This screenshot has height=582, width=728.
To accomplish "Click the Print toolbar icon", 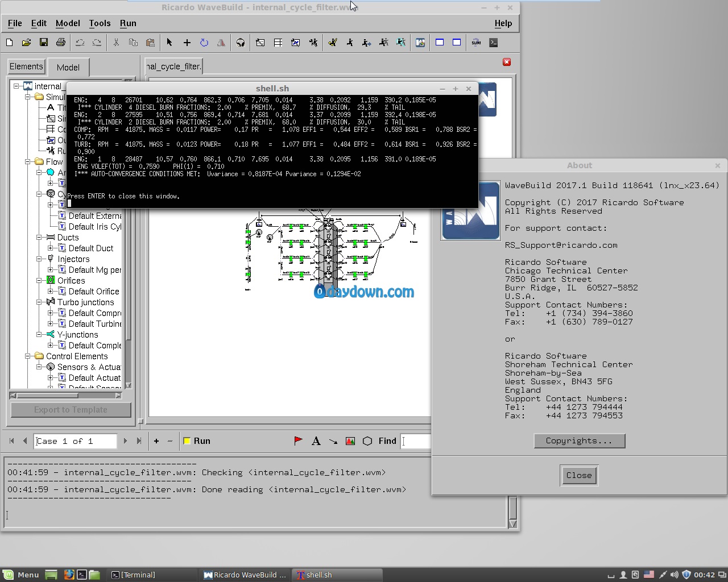I will click(x=61, y=43).
